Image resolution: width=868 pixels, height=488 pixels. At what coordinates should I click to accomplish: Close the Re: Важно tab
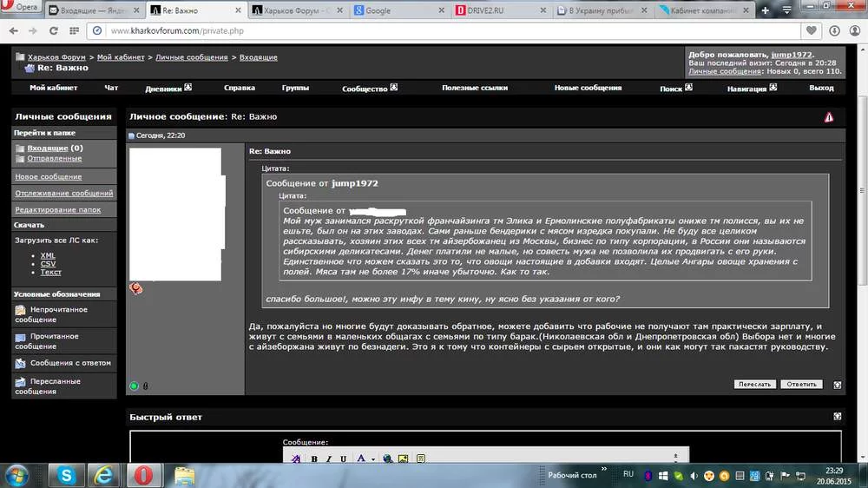pos(238,10)
